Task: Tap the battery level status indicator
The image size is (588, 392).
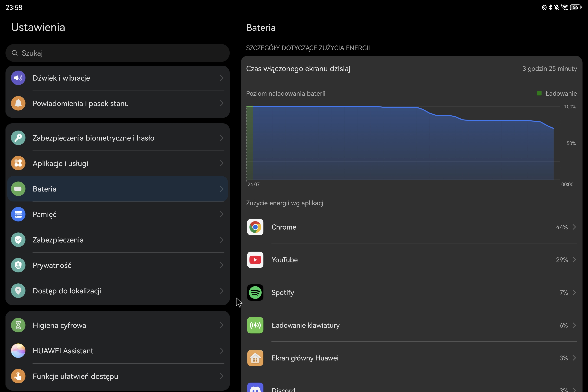Action: click(575, 7)
